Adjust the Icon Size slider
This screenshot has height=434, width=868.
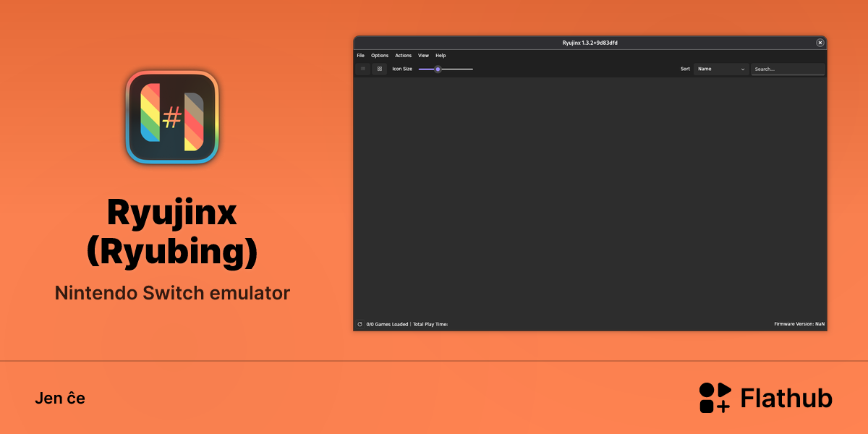446,69
